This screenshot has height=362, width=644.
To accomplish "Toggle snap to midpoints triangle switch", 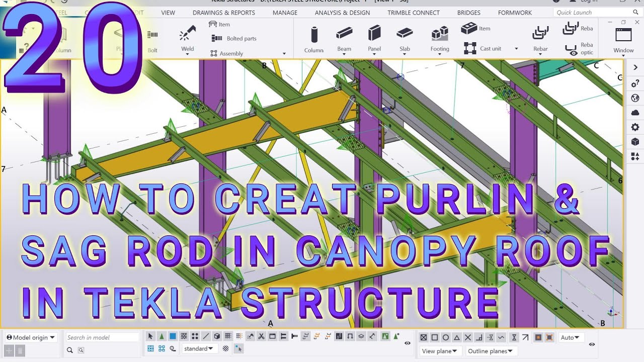I will point(457,337).
